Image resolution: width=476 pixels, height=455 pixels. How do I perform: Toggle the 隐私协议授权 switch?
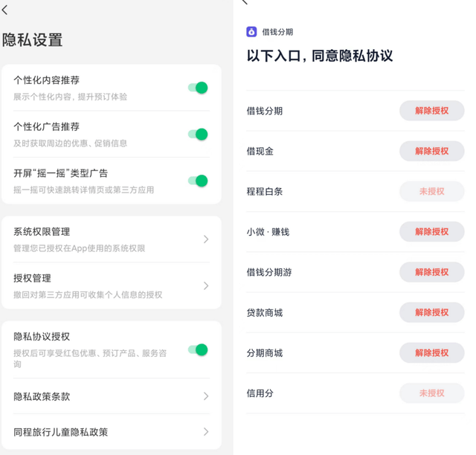coord(198,349)
